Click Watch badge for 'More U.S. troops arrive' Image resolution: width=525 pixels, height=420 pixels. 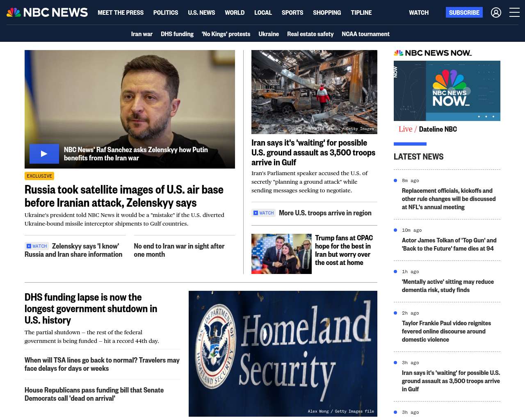click(x=263, y=213)
